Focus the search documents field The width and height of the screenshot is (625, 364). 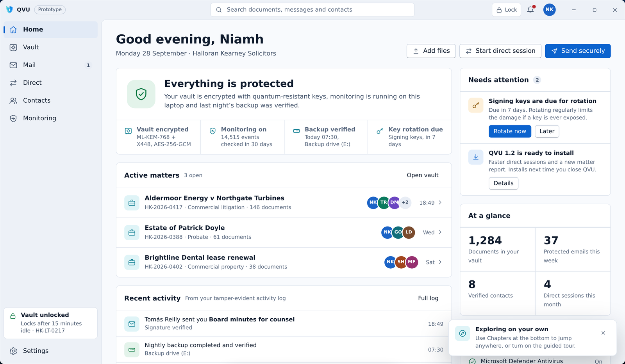[x=312, y=10]
